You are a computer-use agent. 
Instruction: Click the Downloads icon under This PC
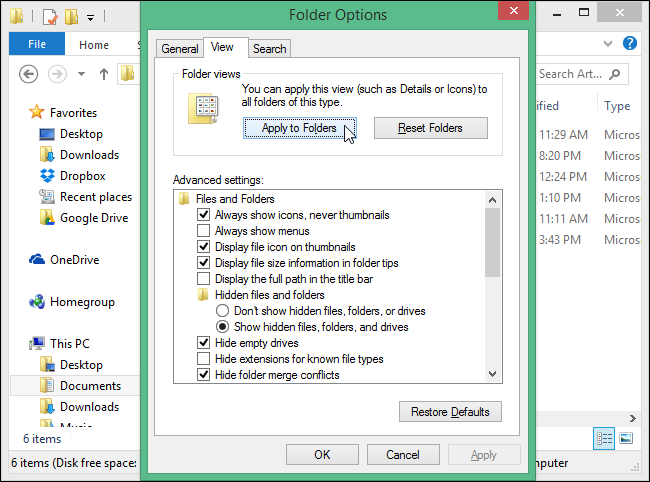(x=47, y=407)
